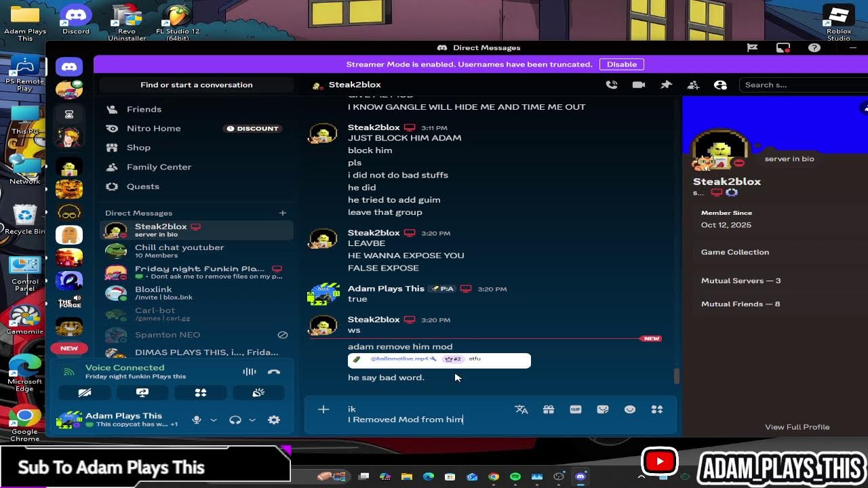Open the GIF picker
The width and height of the screenshot is (868, 488).
pos(576,409)
